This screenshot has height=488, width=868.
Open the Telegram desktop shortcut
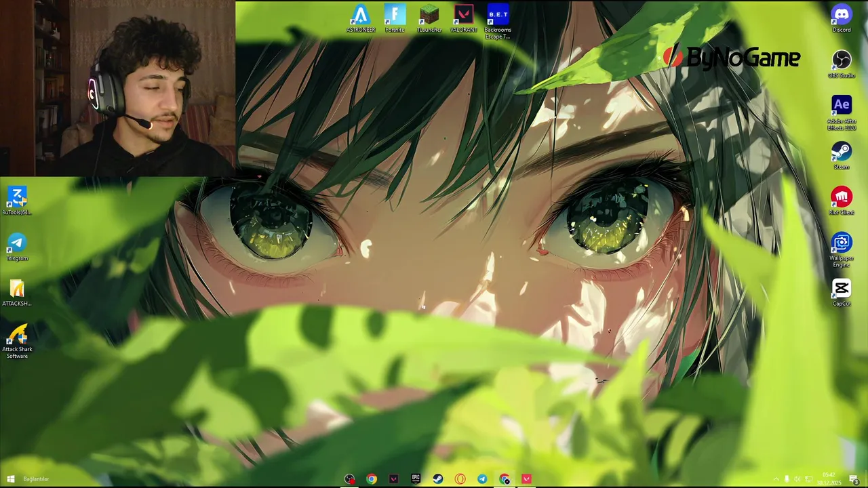tap(17, 247)
